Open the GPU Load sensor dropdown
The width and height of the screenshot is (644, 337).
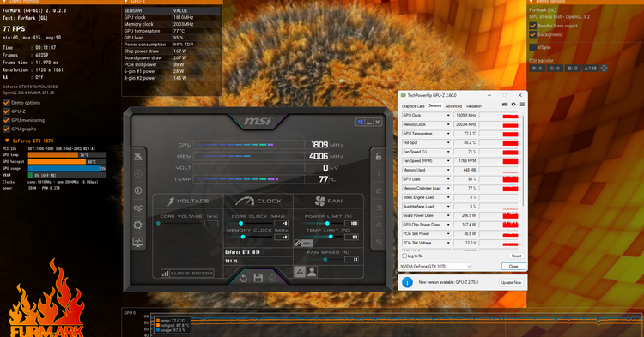pos(448,179)
